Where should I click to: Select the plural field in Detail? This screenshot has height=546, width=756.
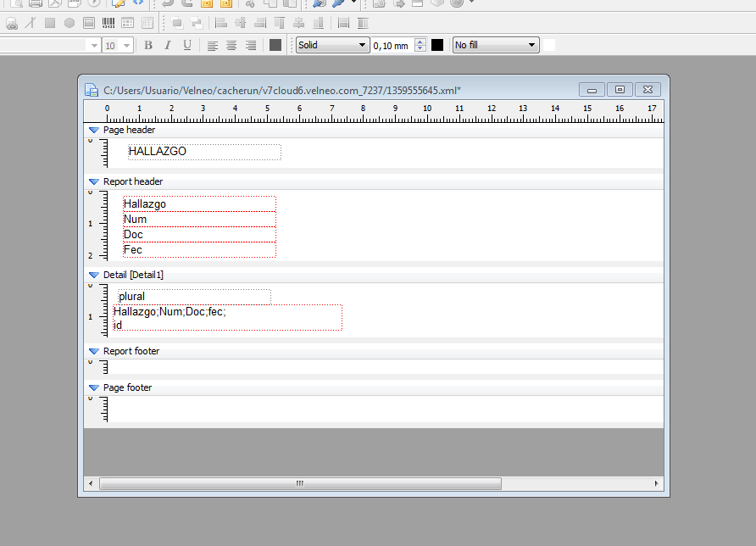point(194,297)
